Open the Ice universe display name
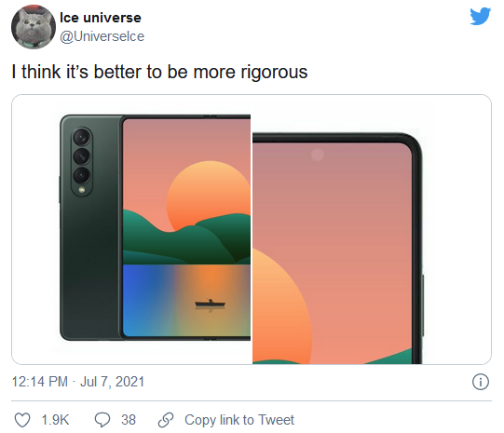504x433 pixels. click(101, 18)
